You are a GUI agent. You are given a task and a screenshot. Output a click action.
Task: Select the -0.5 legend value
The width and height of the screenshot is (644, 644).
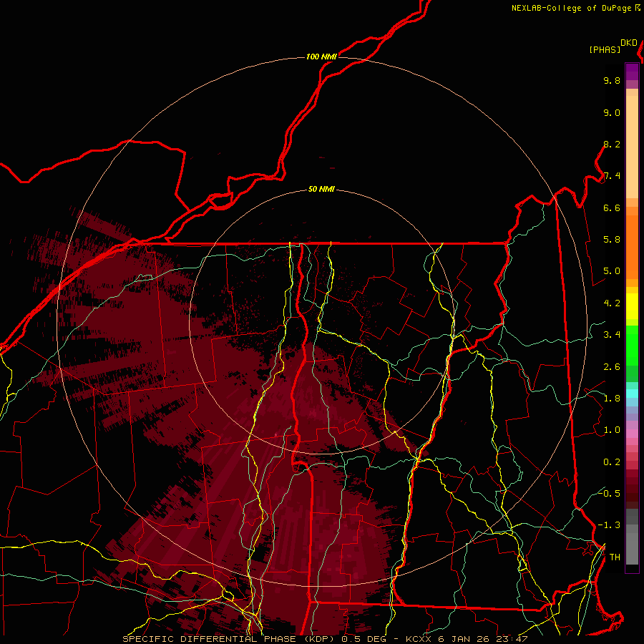609,493
